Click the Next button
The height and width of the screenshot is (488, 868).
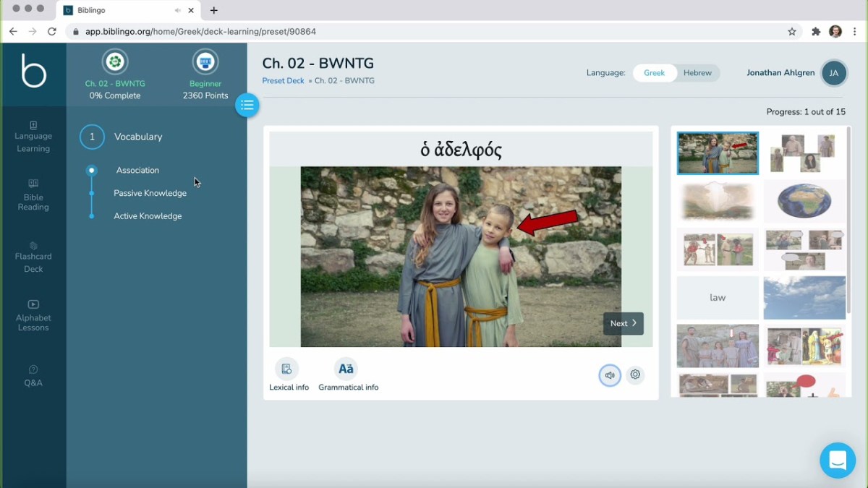coord(624,323)
